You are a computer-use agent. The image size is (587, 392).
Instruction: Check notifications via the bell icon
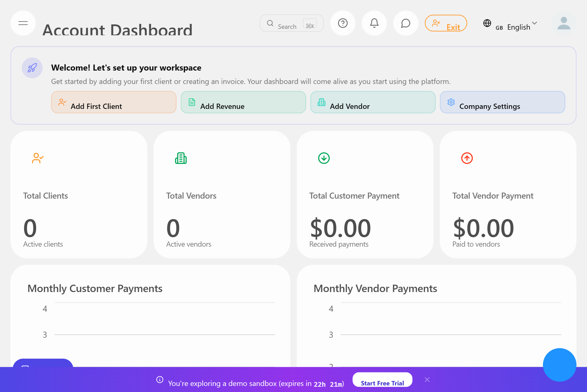click(374, 23)
